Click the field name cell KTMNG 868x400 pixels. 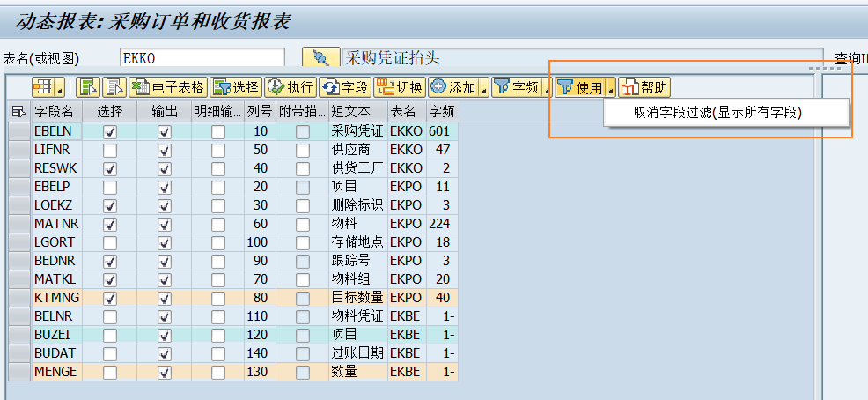pyautogui.click(x=57, y=298)
